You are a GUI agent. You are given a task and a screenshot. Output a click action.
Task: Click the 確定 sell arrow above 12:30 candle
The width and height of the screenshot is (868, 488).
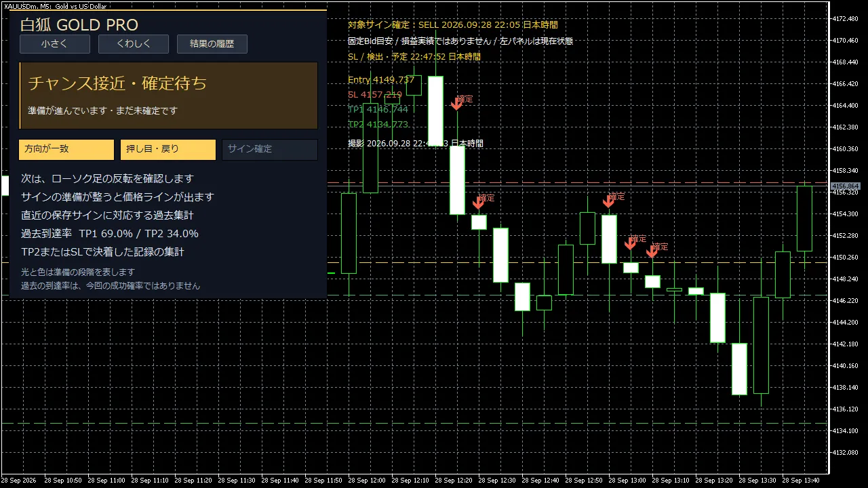coord(479,202)
